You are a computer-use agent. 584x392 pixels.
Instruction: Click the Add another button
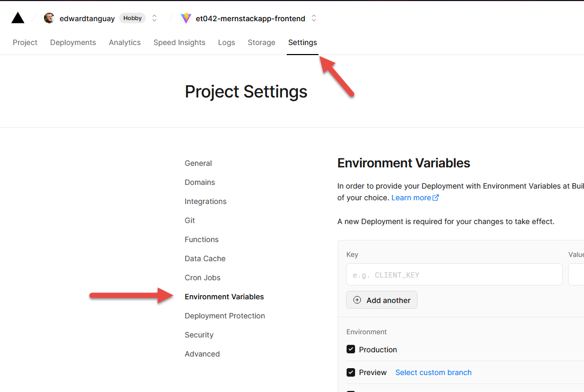coord(382,300)
